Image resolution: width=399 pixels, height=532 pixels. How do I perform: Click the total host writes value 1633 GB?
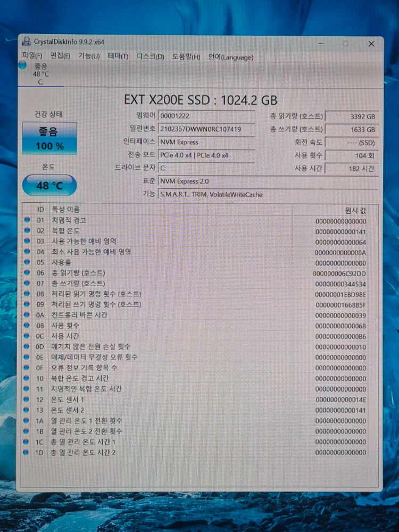point(351,129)
